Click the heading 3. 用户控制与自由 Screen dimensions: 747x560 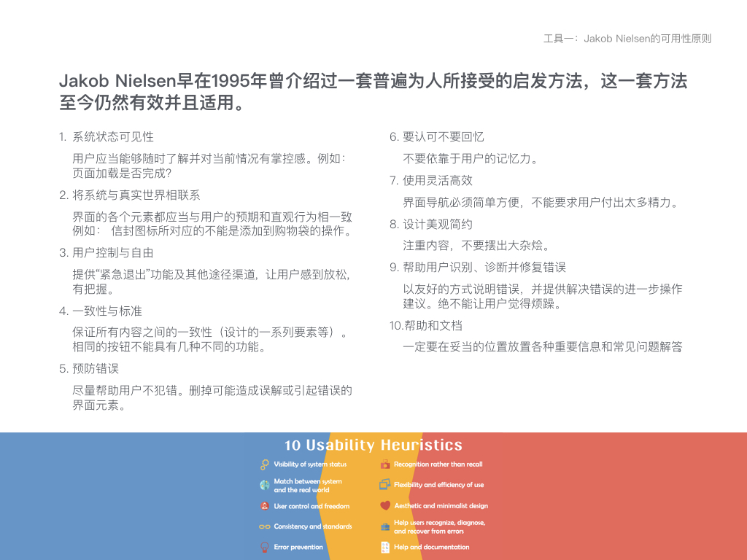[x=107, y=253]
